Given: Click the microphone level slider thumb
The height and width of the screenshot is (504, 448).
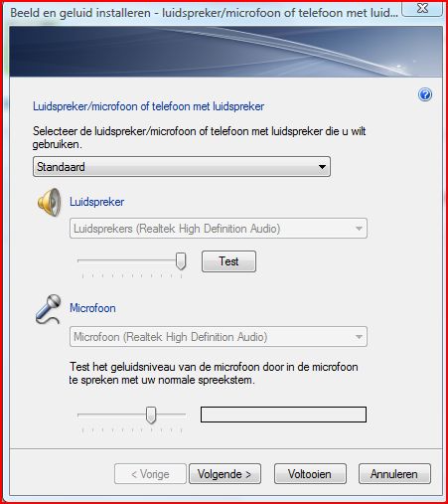Looking at the screenshot, I should tap(151, 416).
